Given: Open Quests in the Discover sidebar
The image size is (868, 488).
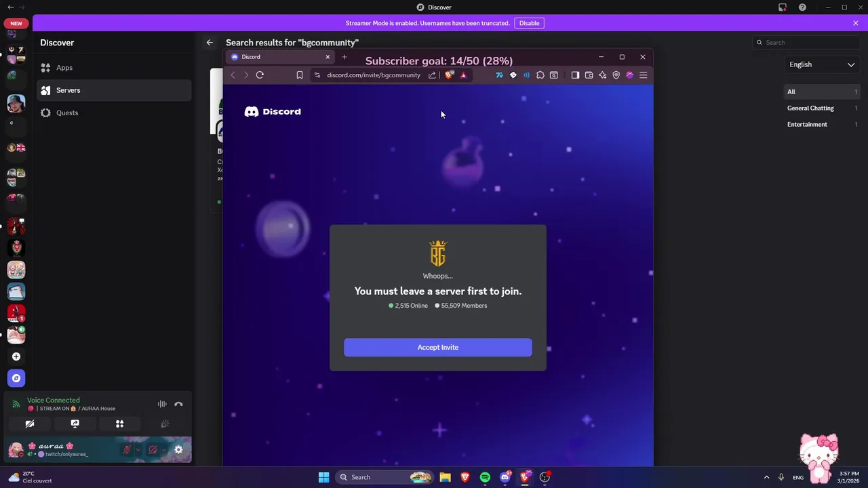Looking at the screenshot, I should [x=114, y=113].
